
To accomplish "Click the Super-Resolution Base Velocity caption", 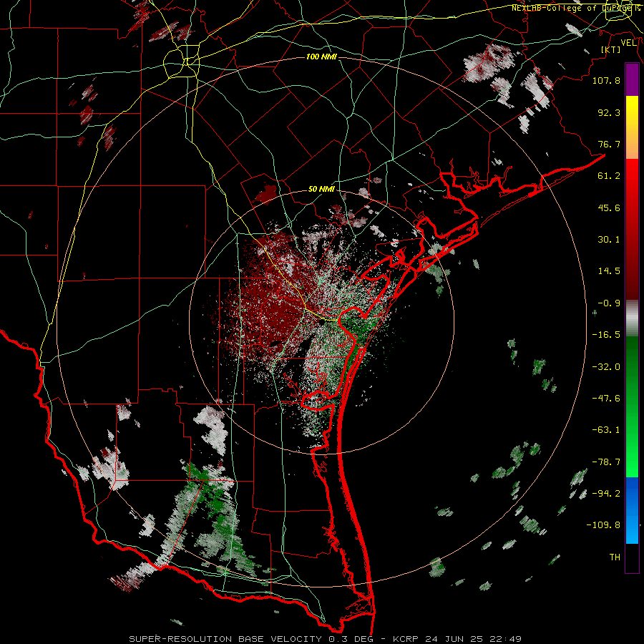I will pos(326,639).
